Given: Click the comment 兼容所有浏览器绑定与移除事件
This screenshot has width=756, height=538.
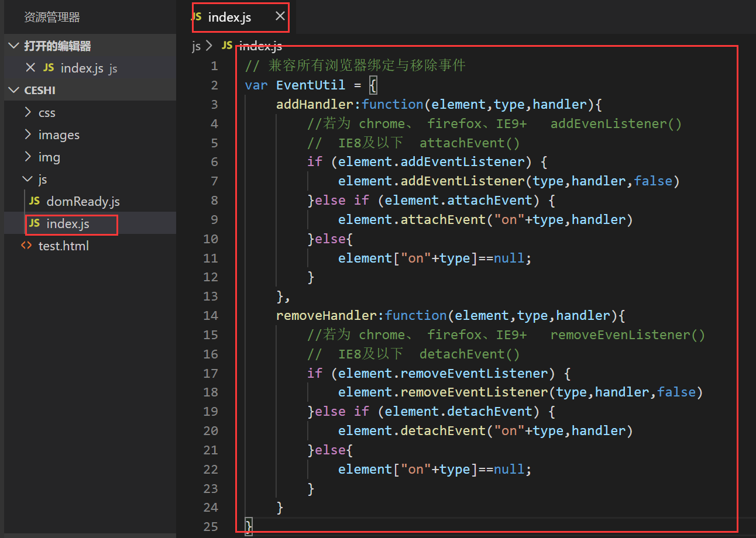Looking at the screenshot, I should point(367,65).
